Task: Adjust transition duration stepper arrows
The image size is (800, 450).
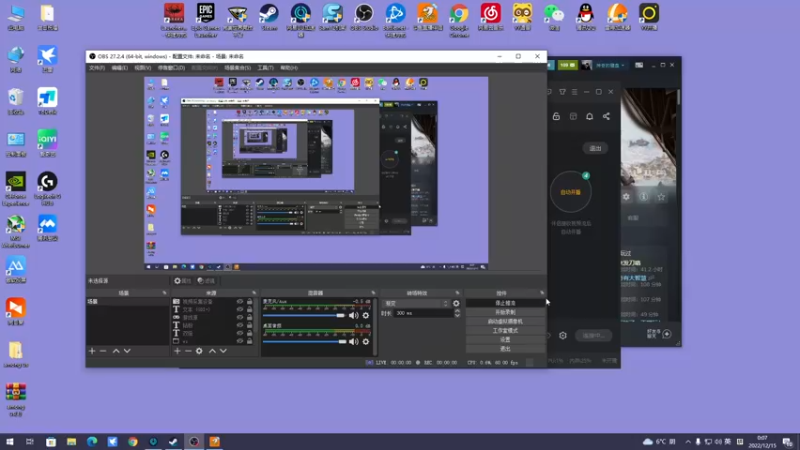Action: [x=457, y=313]
